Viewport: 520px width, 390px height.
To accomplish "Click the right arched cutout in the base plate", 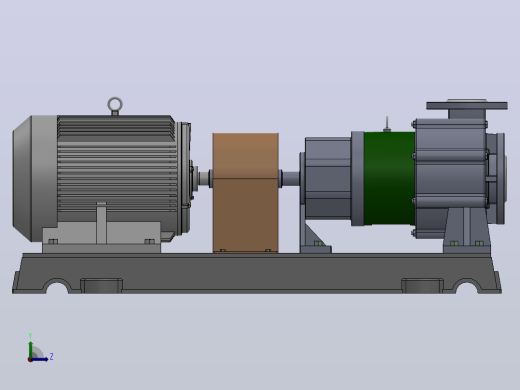I will click(466, 287).
